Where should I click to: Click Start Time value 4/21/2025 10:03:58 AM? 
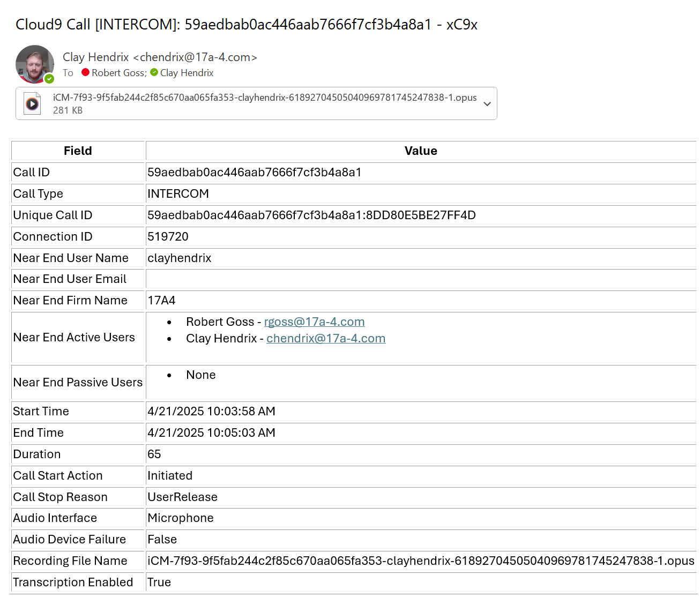click(211, 411)
